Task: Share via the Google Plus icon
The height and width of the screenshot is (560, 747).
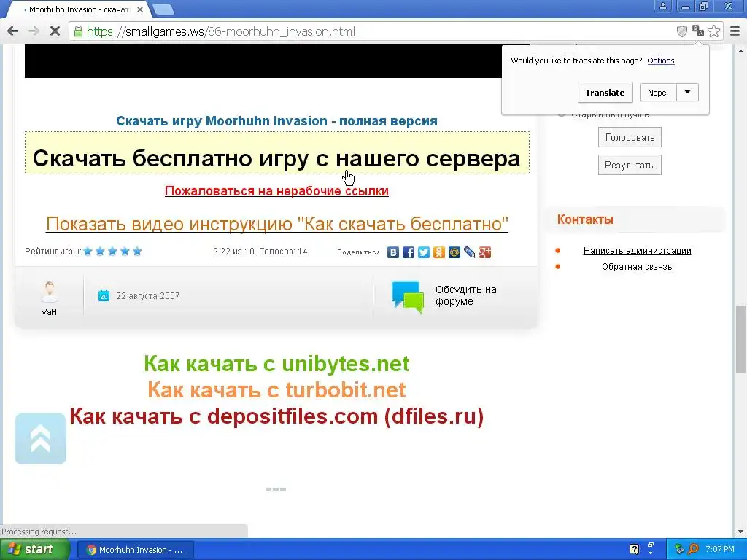Action: tap(485, 252)
